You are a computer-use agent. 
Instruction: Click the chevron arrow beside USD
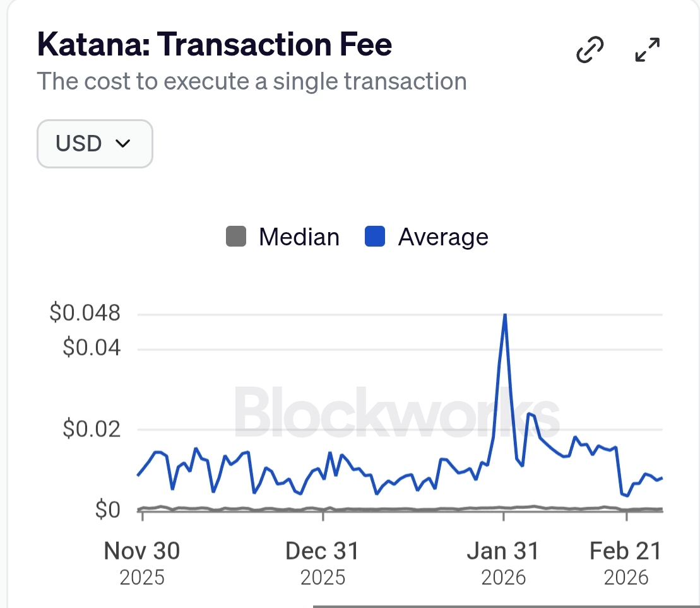[123, 144]
